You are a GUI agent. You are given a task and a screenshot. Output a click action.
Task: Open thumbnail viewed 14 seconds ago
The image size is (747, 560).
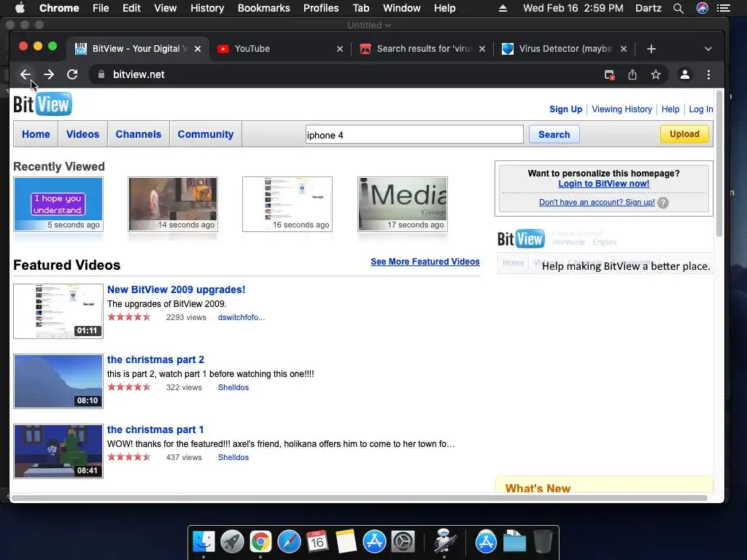point(172,204)
